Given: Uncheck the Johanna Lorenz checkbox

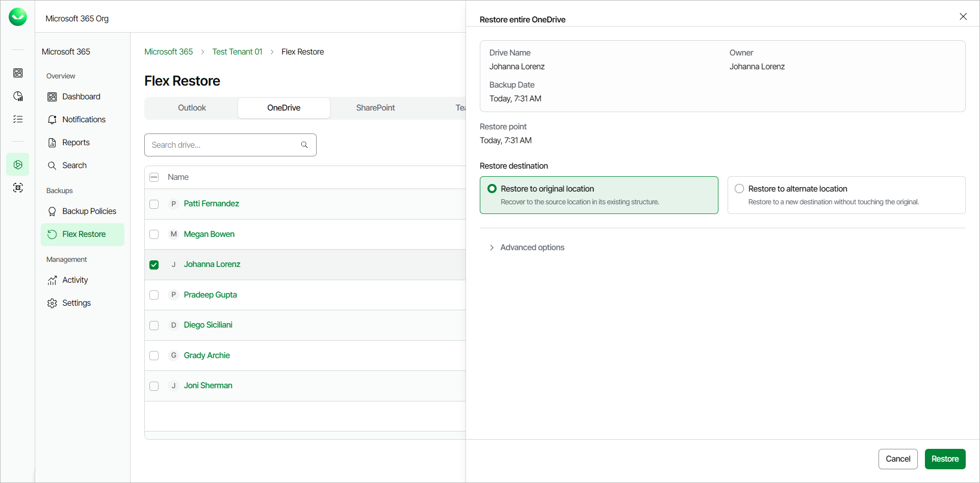Looking at the screenshot, I should click(x=154, y=265).
